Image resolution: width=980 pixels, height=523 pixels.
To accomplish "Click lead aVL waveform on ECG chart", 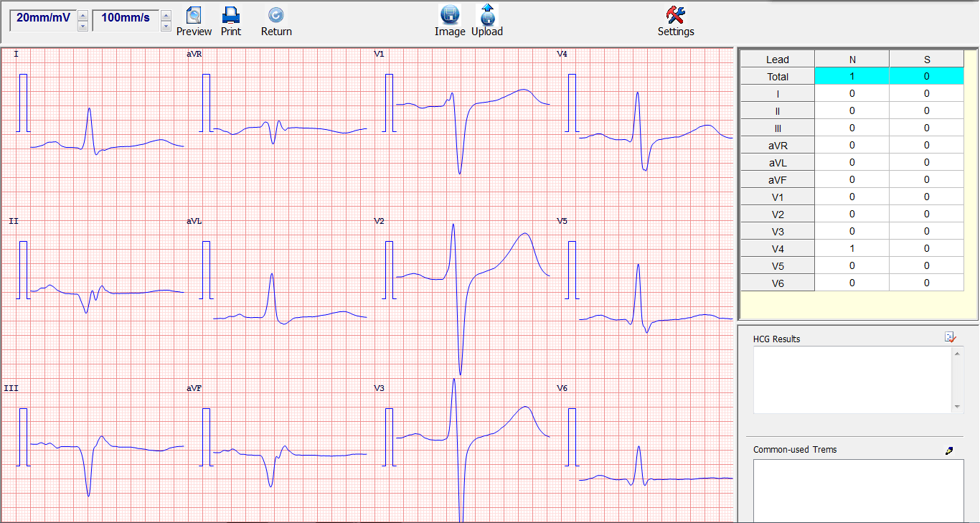I will [x=290, y=299].
